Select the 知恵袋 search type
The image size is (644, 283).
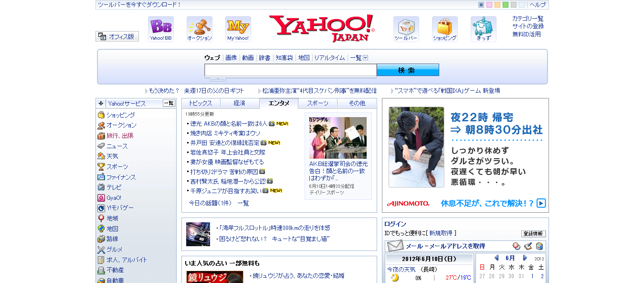click(284, 58)
